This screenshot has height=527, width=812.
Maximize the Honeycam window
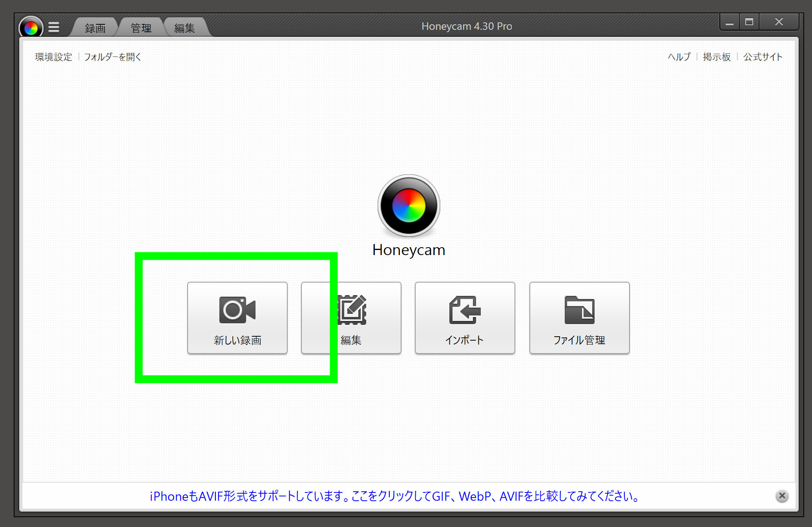pos(749,22)
